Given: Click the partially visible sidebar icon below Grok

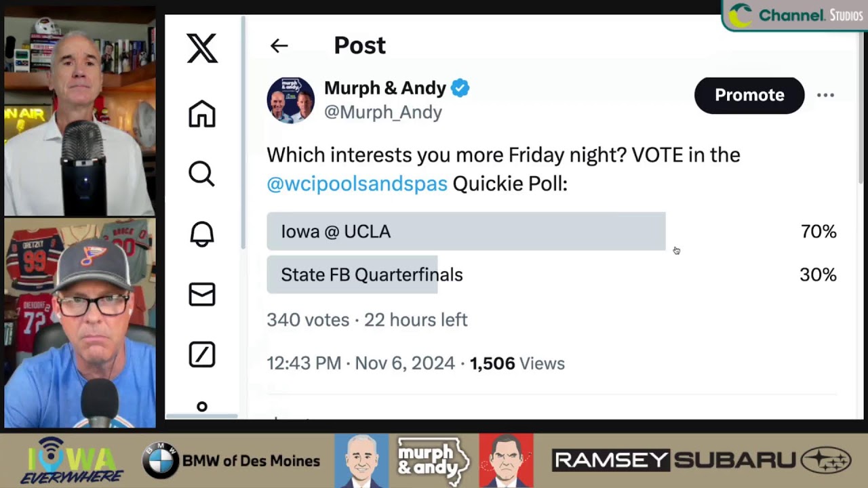Looking at the screenshot, I should tap(202, 407).
